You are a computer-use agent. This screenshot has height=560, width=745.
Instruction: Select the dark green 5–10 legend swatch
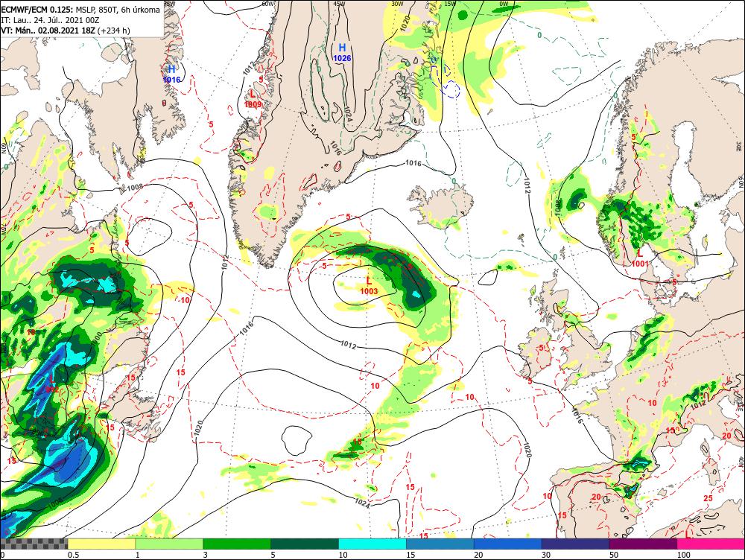pos(305,544)
